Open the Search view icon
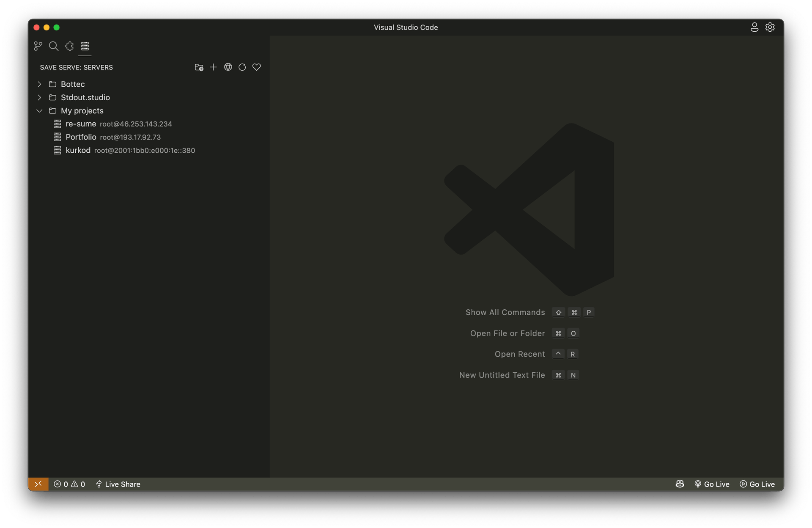This screenshot has width=812, height=528. point(54,46)
